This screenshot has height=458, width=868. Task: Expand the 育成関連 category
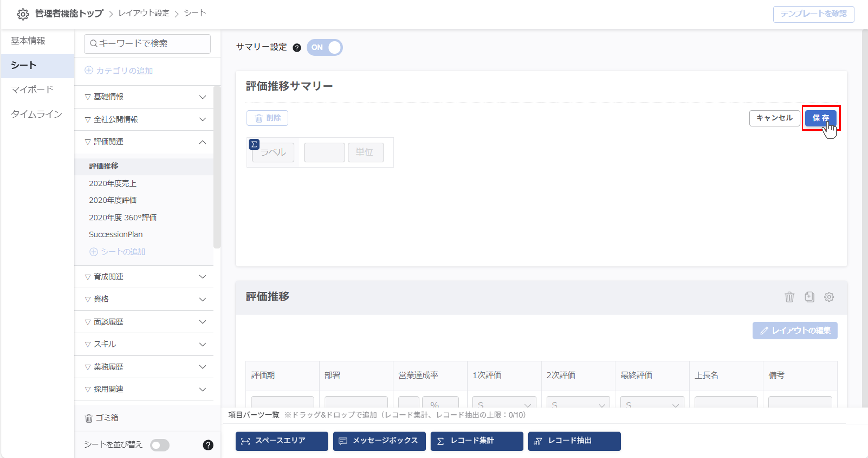click(202, 276)
